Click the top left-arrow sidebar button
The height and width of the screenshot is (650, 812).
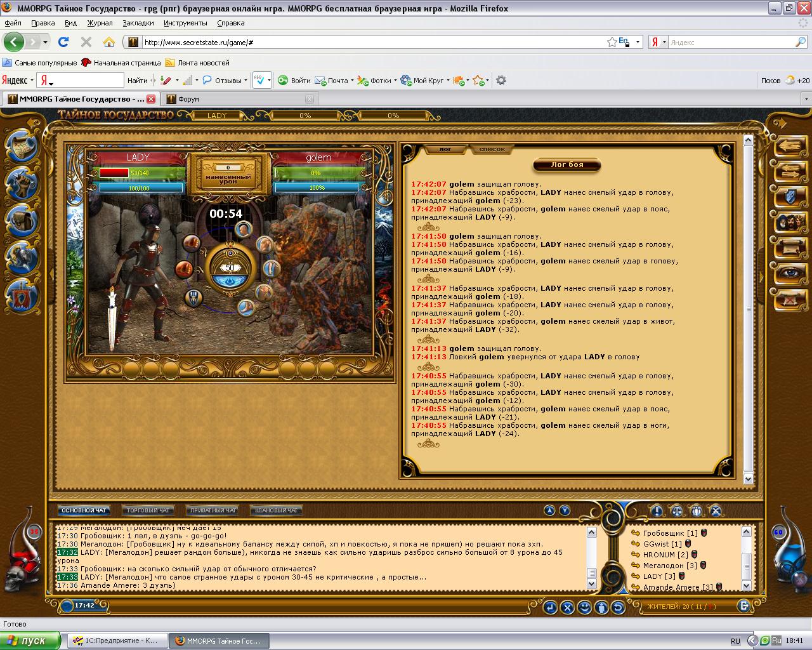(x=790, y=146)
